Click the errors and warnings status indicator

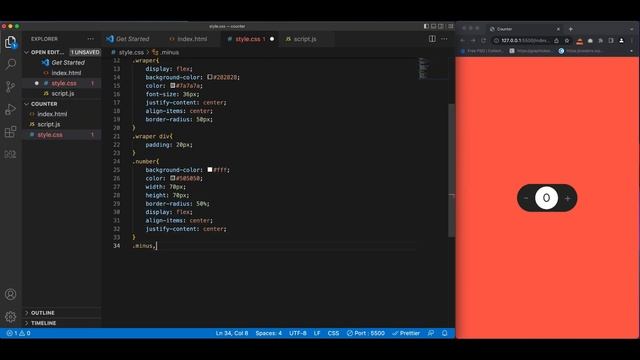click(18, 333)
